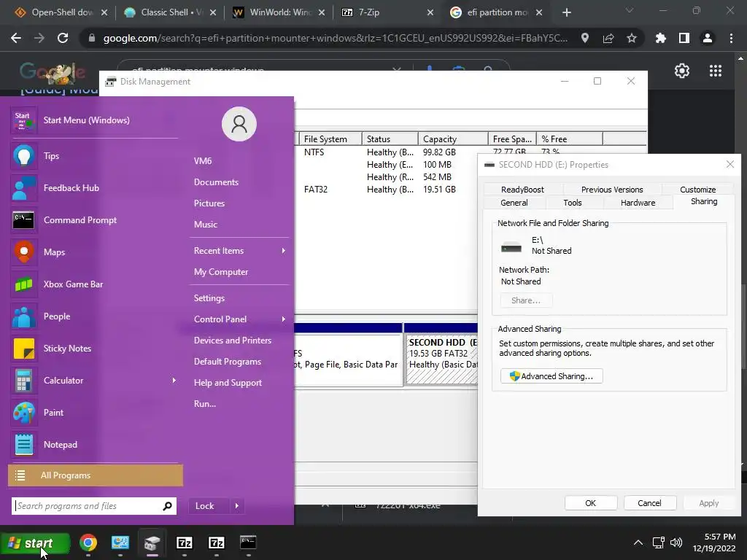This screenshot has width=747, height=560.
Task: Show hidden system tray icons
Action: coord(638,542)
